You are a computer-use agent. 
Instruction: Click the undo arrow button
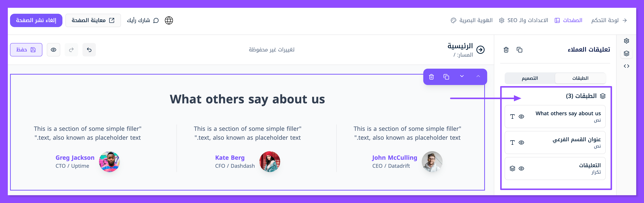pos(89,50)
